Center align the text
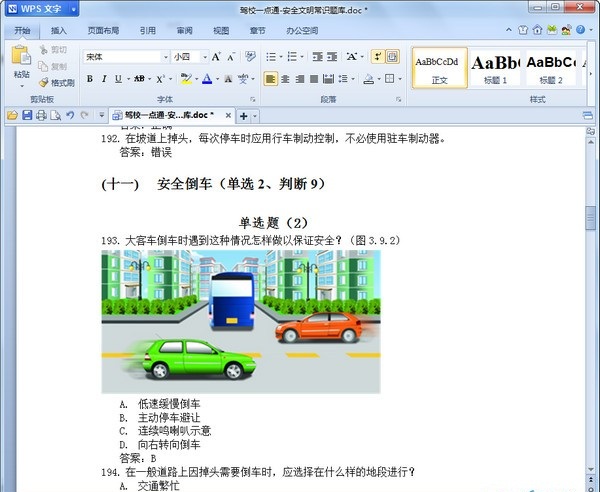The image size is (600, 492). click(285, 79)
